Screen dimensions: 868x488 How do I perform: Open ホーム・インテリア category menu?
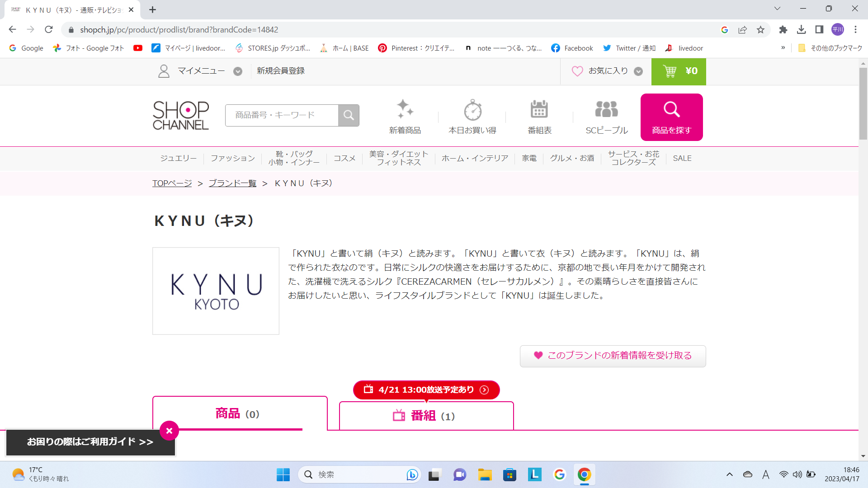point(475,158)
